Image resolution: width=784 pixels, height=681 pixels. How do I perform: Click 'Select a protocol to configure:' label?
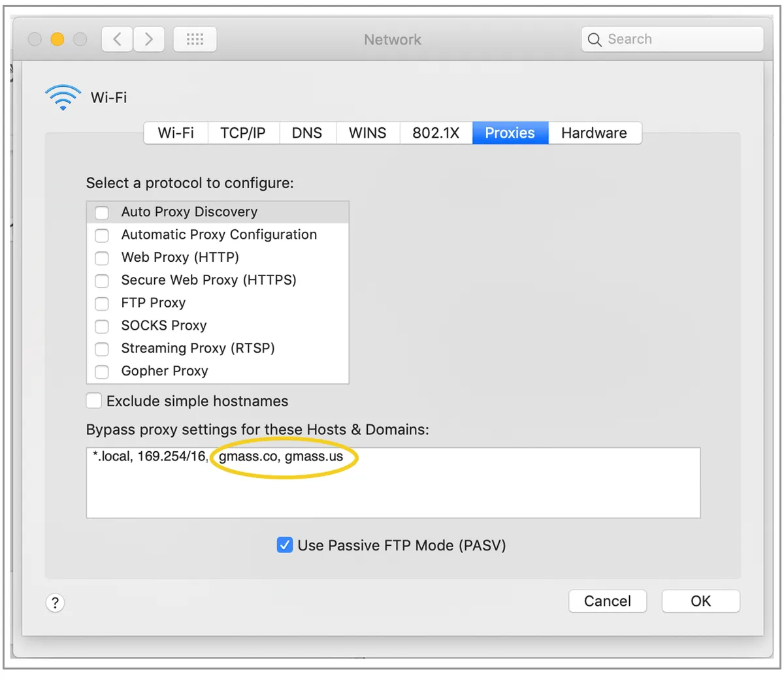(x=190, y=183)
